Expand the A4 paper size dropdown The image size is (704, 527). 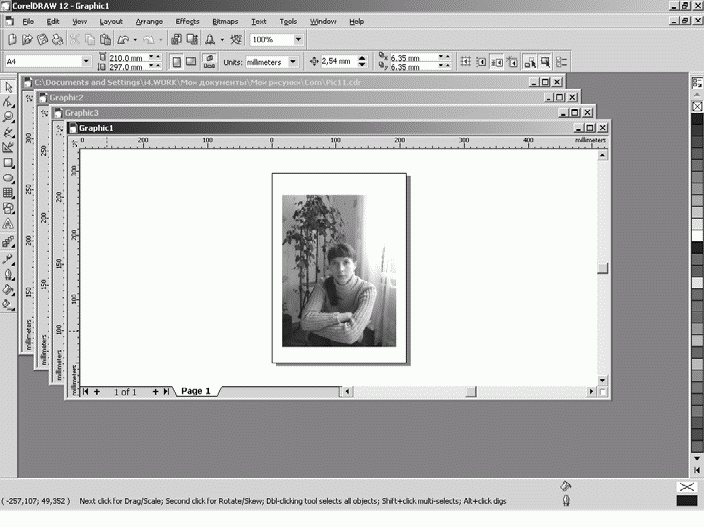86,62
